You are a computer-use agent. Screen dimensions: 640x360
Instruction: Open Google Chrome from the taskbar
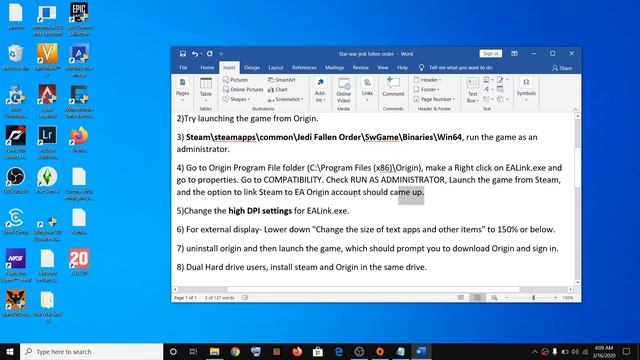pos(235,351)
